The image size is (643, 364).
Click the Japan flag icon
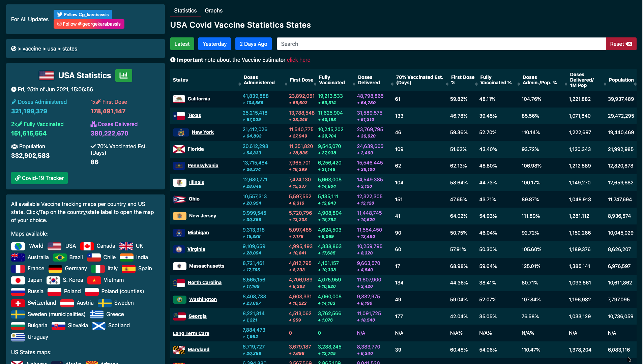point(18,280)
